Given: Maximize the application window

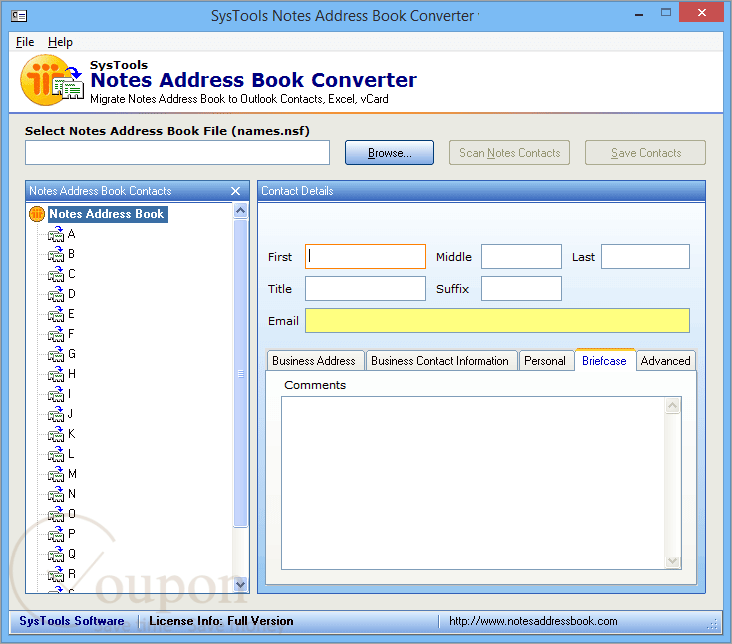Looking at the screenshot, I should click(x=666, y=13).
